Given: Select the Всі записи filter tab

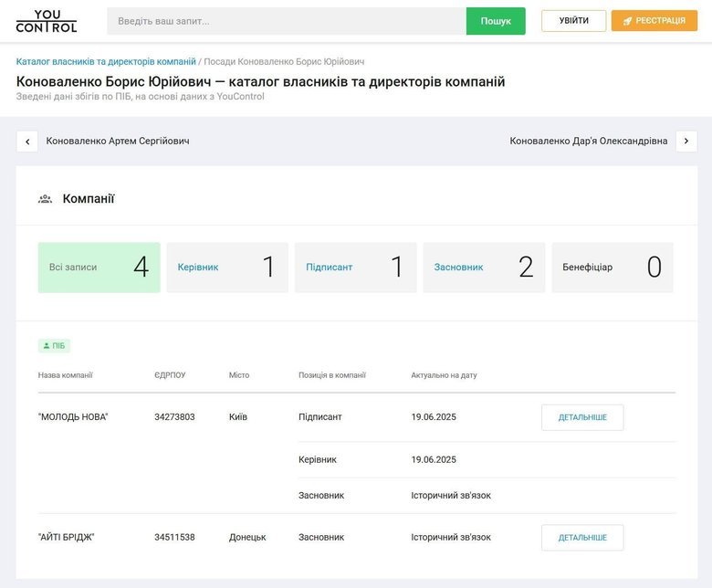Looking at the screenshot, I should point(99,268).
